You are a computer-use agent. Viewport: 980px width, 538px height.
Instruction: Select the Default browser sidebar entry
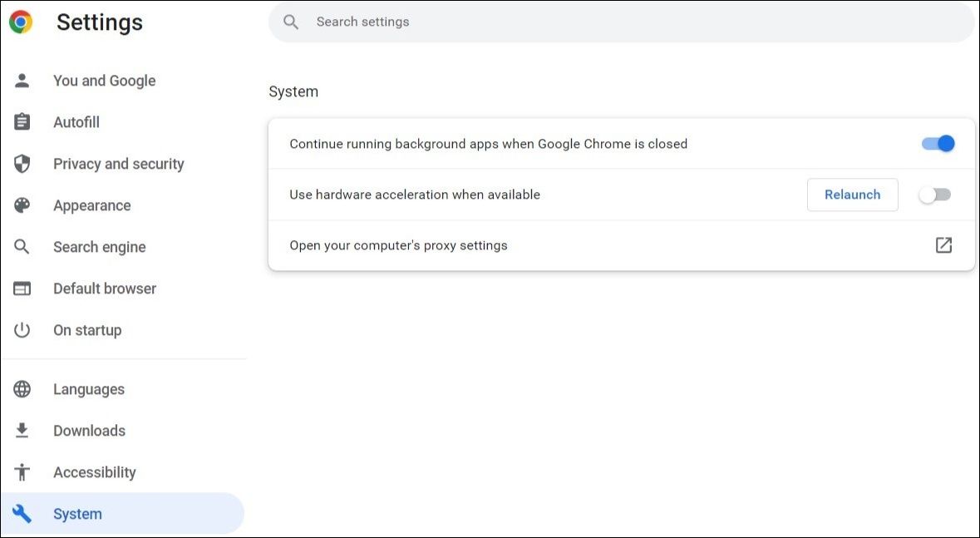104,288
